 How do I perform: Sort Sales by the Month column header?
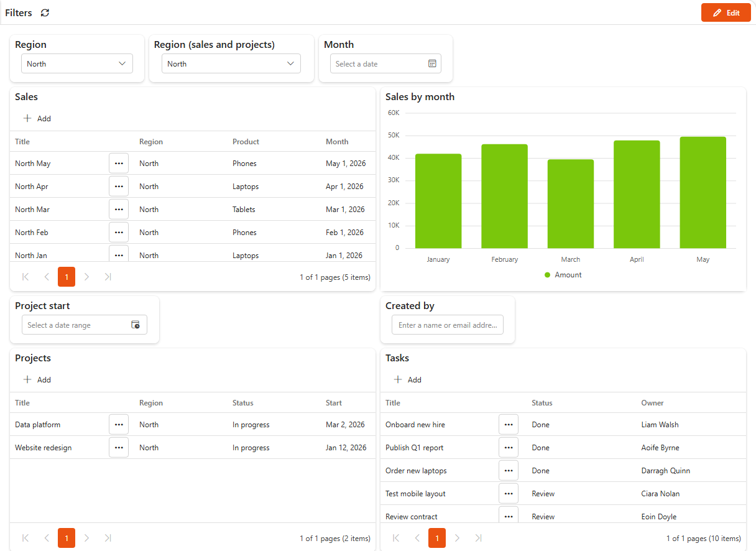pyautogui.click(x=337, y=142)
